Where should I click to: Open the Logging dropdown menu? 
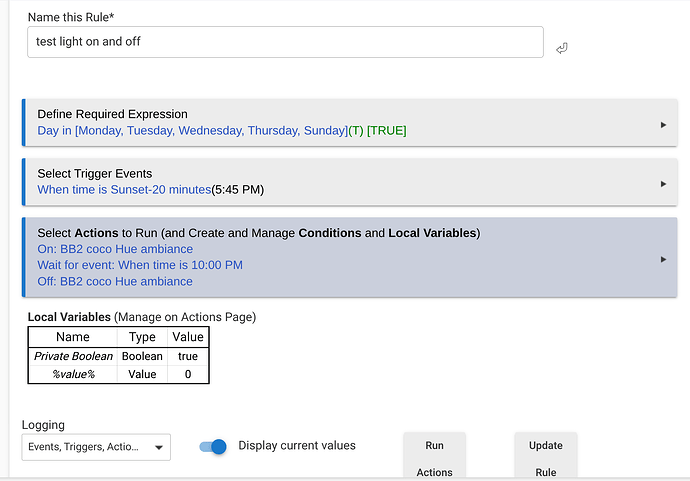click(x=96, y=447)
